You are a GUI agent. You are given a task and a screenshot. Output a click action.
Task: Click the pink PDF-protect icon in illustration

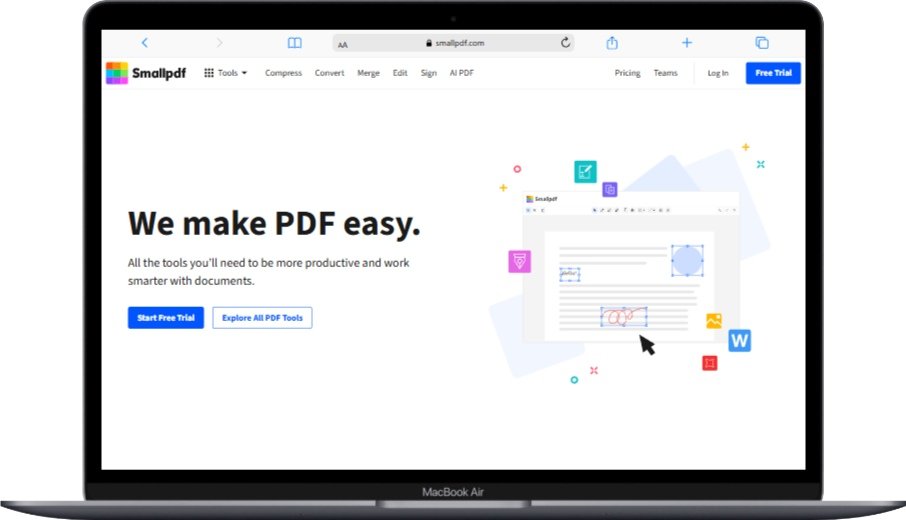tap(519, 261)
